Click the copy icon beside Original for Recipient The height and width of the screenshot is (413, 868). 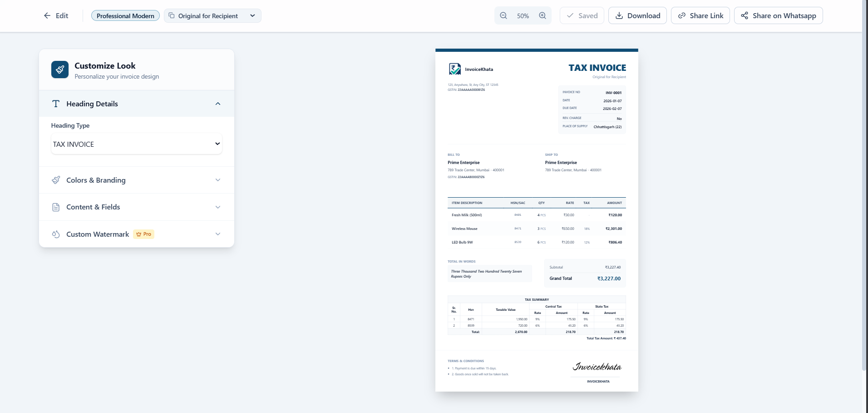tap(171, 15)
